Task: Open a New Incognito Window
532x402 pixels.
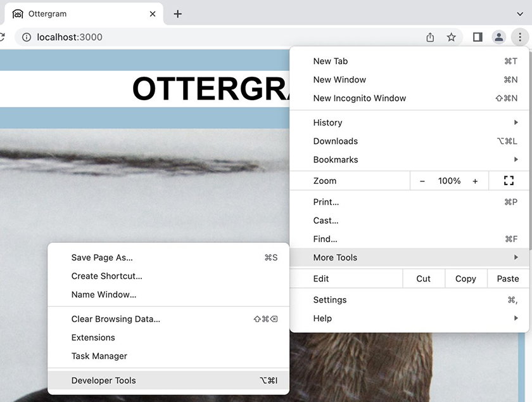Action: pyautogui.click(x=358, y=98)
